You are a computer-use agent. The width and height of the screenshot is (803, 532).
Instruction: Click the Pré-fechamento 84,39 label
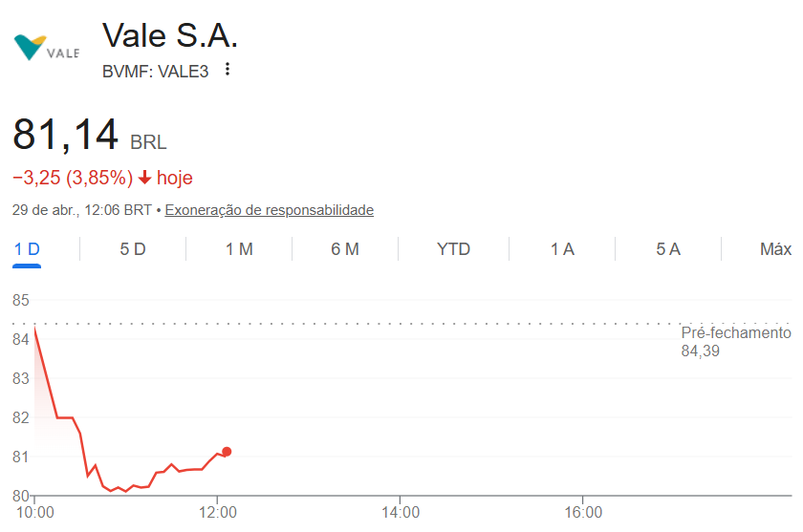[x=735, y=342]
